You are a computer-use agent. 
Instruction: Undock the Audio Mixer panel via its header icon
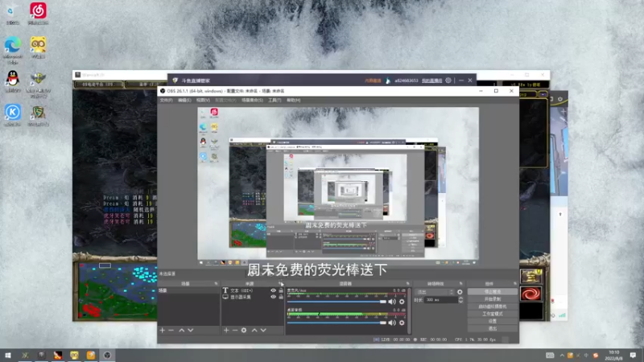[x=408, y=284]
